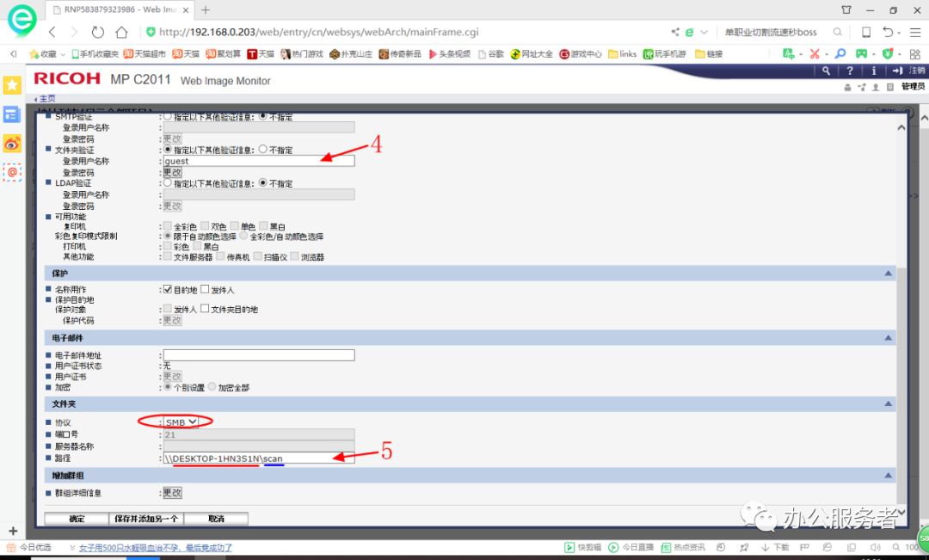Collapse the 保护 section arrow

pyautogui.click(x=888, y=274)
